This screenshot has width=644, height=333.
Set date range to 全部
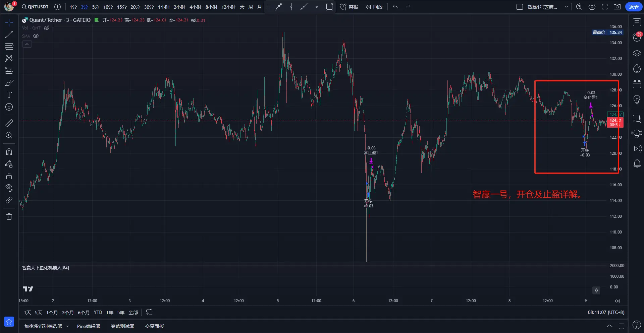pyautogui.click(x=133, y=312)
